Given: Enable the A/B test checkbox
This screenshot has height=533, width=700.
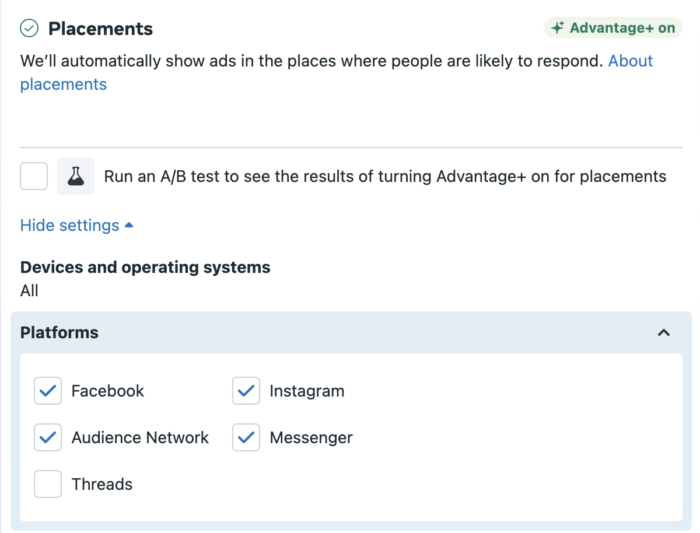Looking at the screenshot, I should (x=34, y=176).
